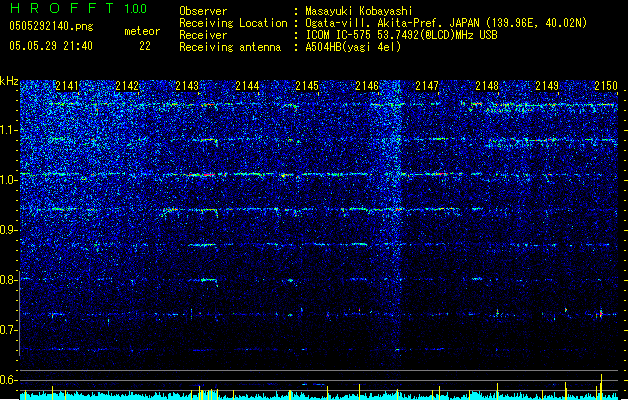This screenshot has height=400, width=629.
Task: Click the 2146 time marker
Action: coord(367,86)
